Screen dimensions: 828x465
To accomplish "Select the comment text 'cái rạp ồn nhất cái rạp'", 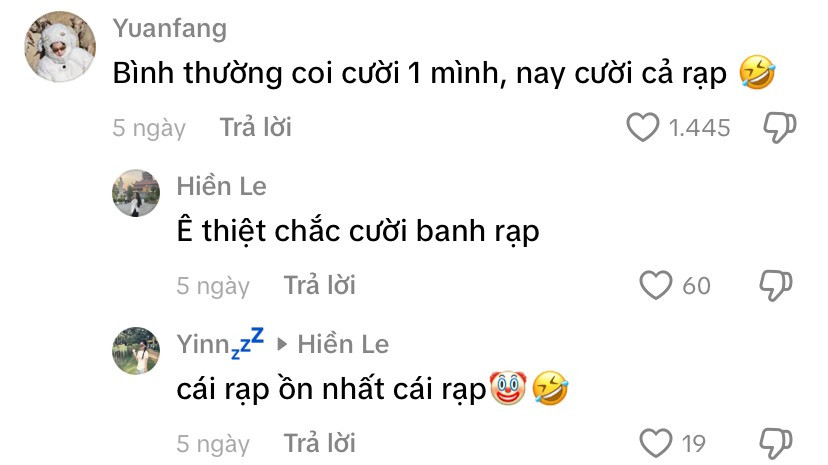I will point(331,390).
